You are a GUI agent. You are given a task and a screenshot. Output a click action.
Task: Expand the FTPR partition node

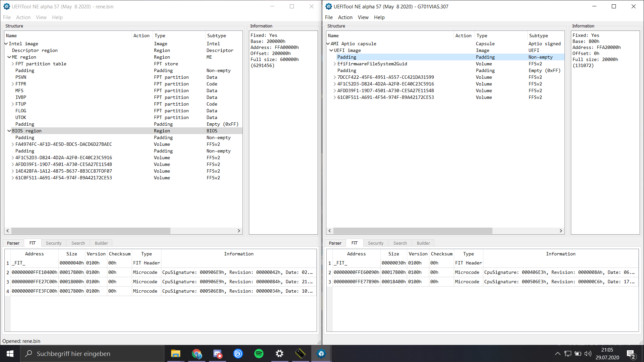point(13,84)
